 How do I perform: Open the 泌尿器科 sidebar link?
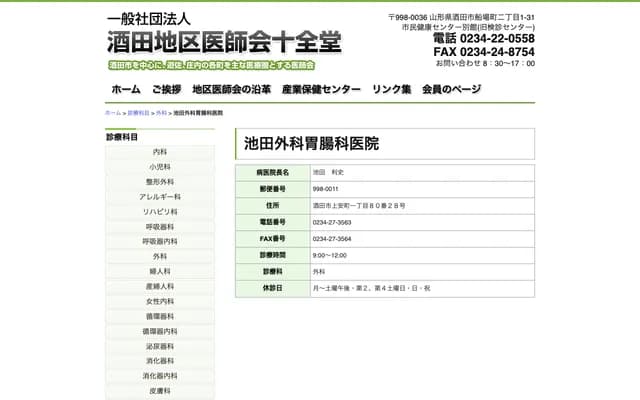[160, 346]
